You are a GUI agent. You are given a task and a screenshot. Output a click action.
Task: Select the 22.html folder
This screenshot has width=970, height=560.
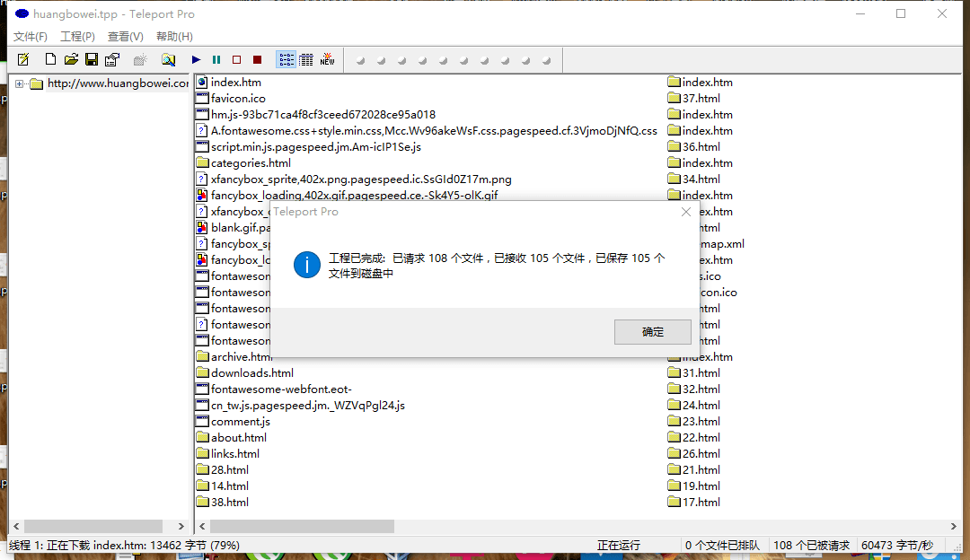point(701,437)
